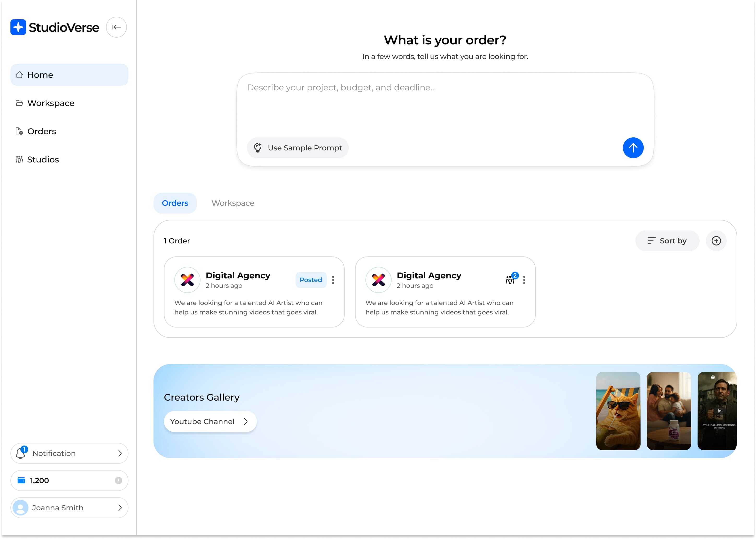Image resolution: width=756 pixels, height=539 pixels.
Task: Switch to the Workspace tab
Action: coord(233,203)
